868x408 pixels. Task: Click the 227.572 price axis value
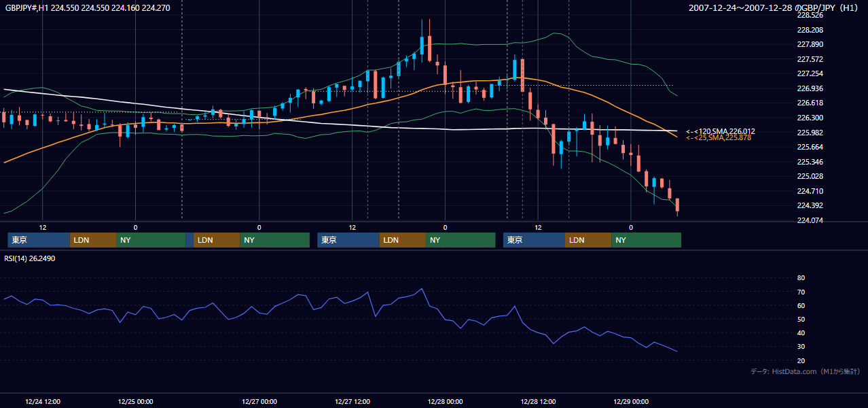point(810,59)
